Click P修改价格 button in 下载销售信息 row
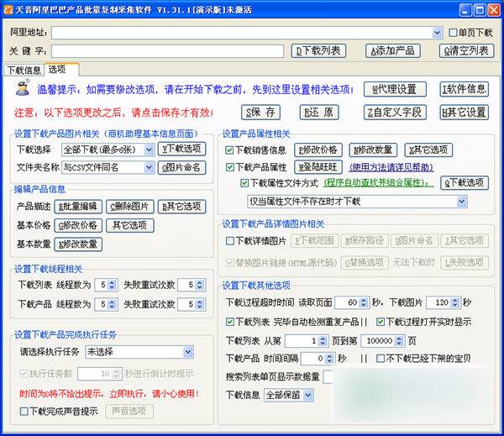Screen dimensions: 504x436 click(x=318, y=150)
